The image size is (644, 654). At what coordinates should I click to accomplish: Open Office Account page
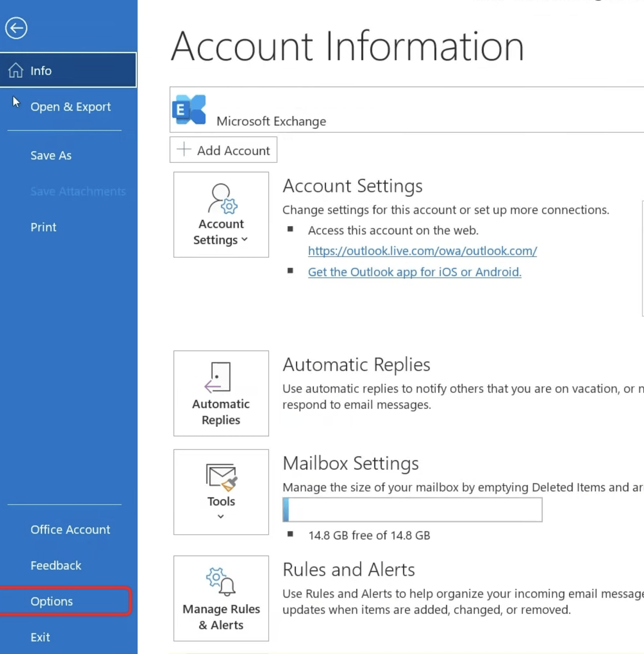click(70, 530)
